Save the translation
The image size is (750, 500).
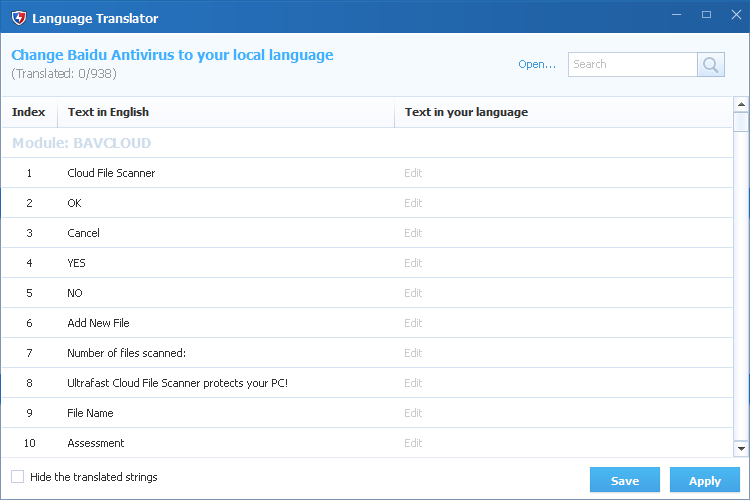(x=625, y=480)
